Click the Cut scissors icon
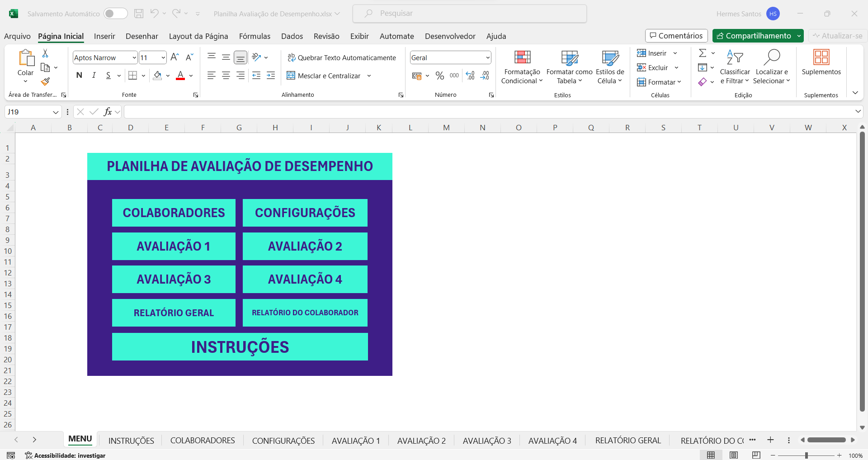 tap(45, 53)
